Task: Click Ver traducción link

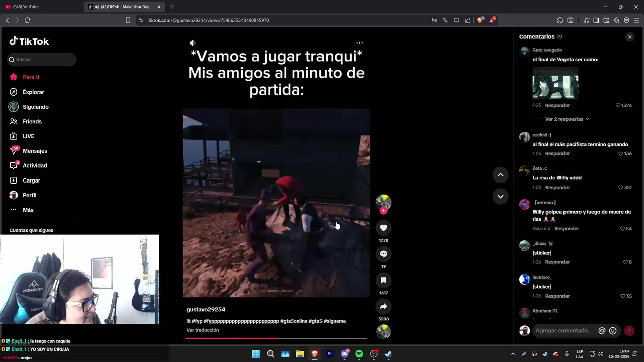Action: [203, 330]
